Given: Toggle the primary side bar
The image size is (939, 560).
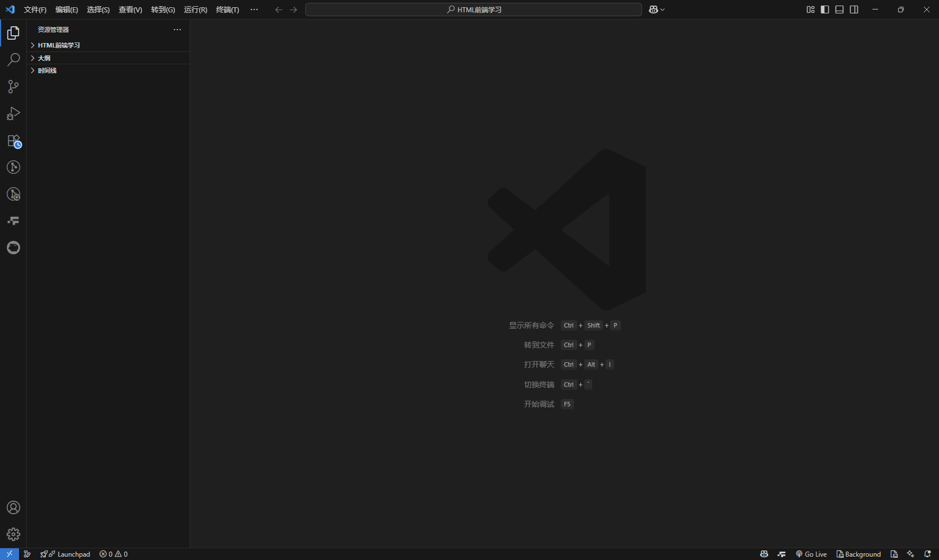Looking at the screenshot, I should [x=825, y=10].
